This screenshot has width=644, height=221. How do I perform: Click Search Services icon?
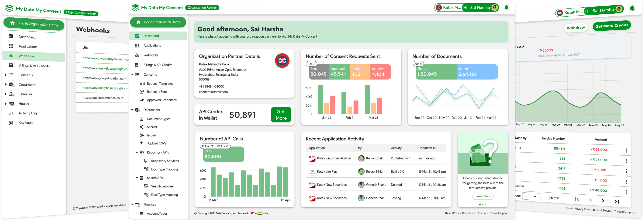point(146,186)
